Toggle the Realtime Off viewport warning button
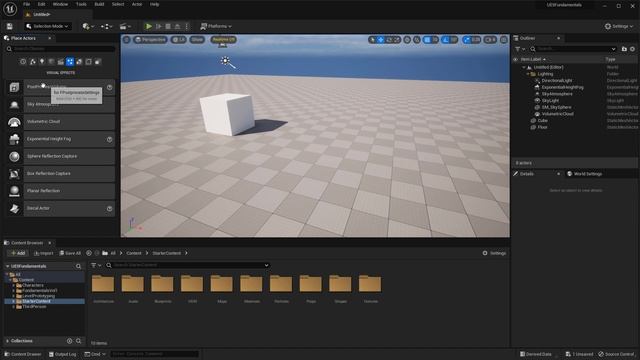The width and height of the screenshot is (640, 360). (x=223, y=40)
